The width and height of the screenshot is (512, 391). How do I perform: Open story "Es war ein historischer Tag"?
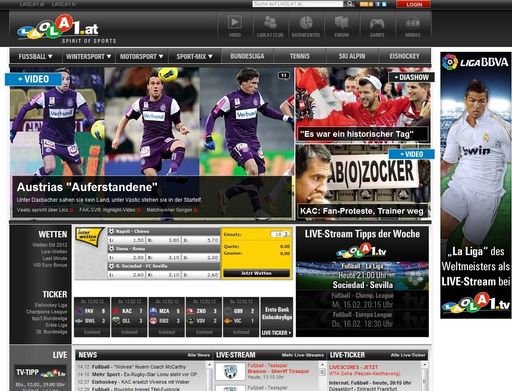357,134
